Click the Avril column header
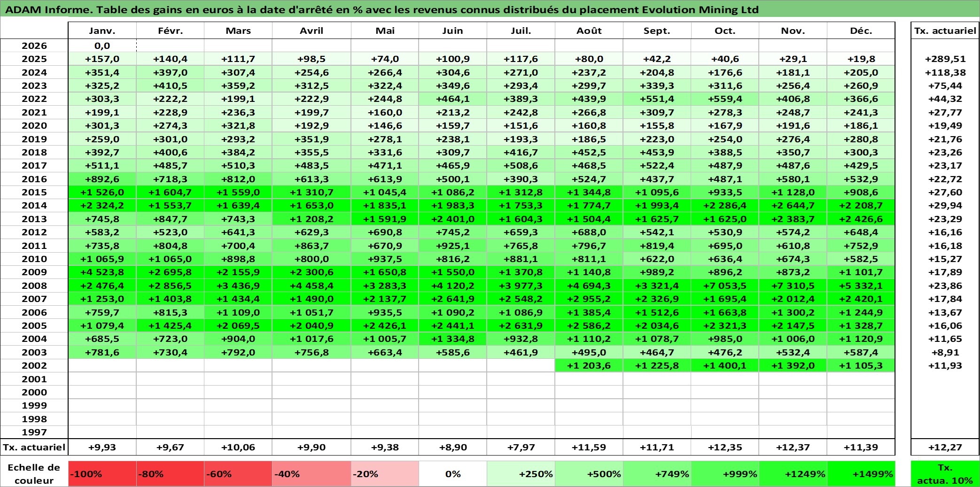Image resolution: width=980 pixels, height=487 pixels. click(x=311, y=31)
